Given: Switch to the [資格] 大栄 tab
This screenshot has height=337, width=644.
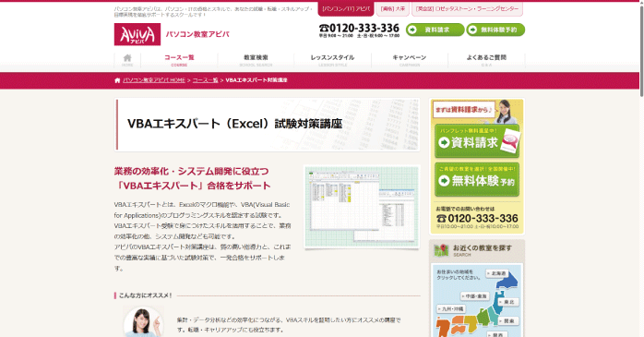Looking at the screenshot, I should [x=393, y=8].
